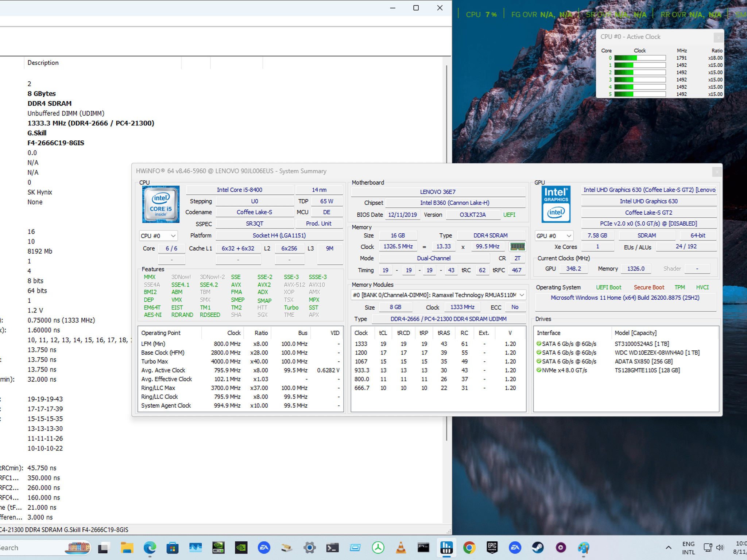Click the Secure Boot indicator
Image resolution: width=747 pixels, height=560 pixels.
coord(649,287)
